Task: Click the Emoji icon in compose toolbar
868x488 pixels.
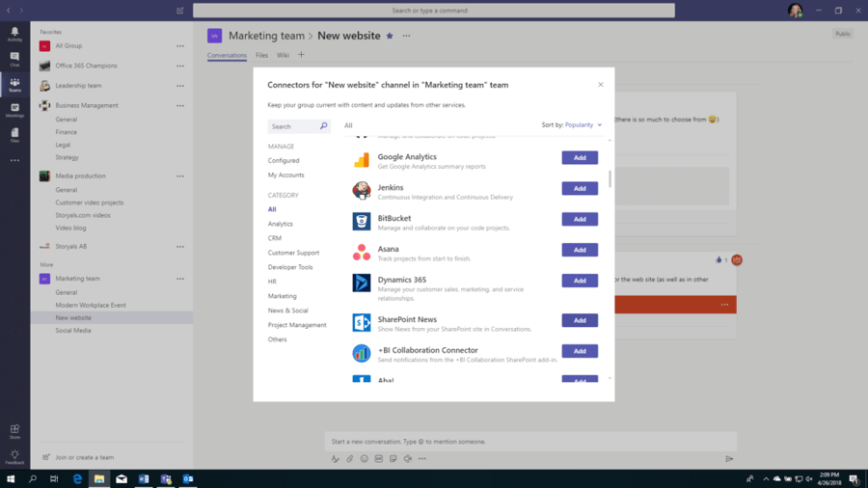Action: pos(365,459)
